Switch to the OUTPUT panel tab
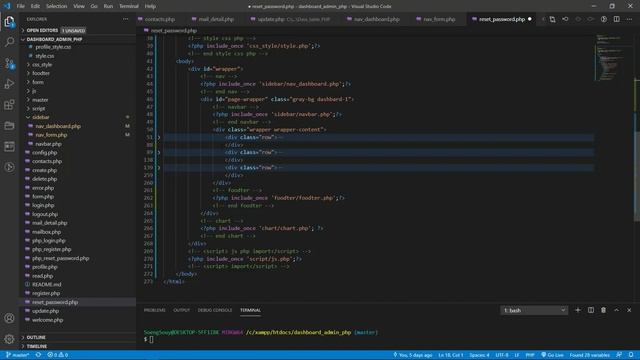The width and height of the screenshot is (640, 360). pos(182,310)
